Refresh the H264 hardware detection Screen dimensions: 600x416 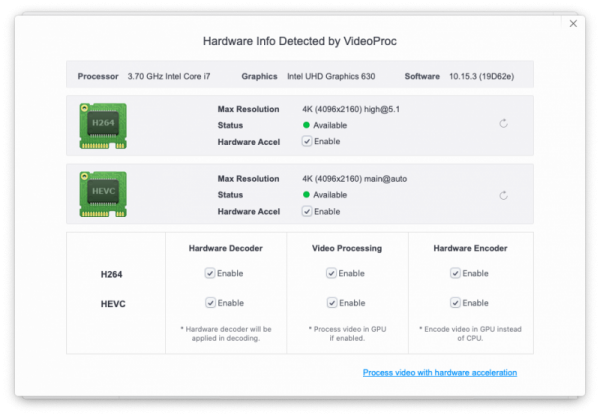point(504,123)
